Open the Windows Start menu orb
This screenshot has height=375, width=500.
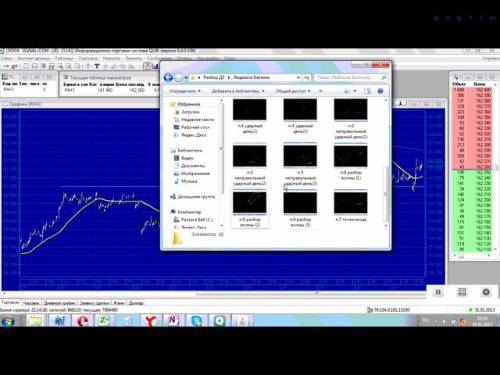[x=8, y=321]
